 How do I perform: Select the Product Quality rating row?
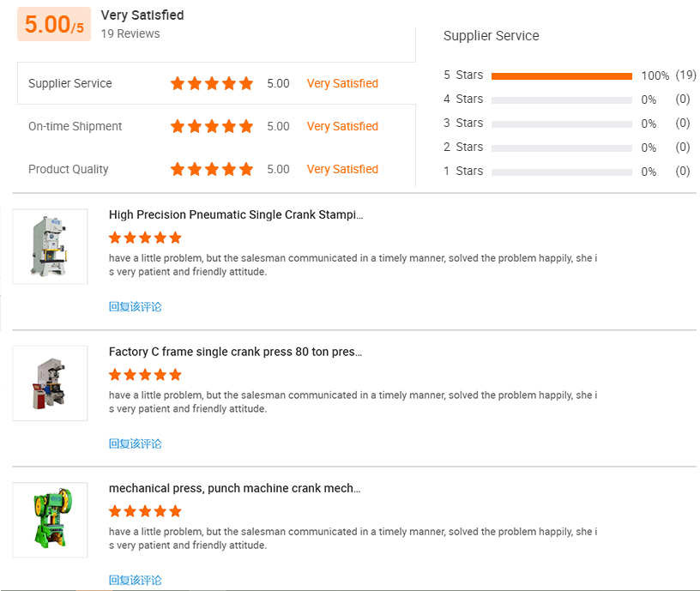pyautogui.click(x=216, y=169)
